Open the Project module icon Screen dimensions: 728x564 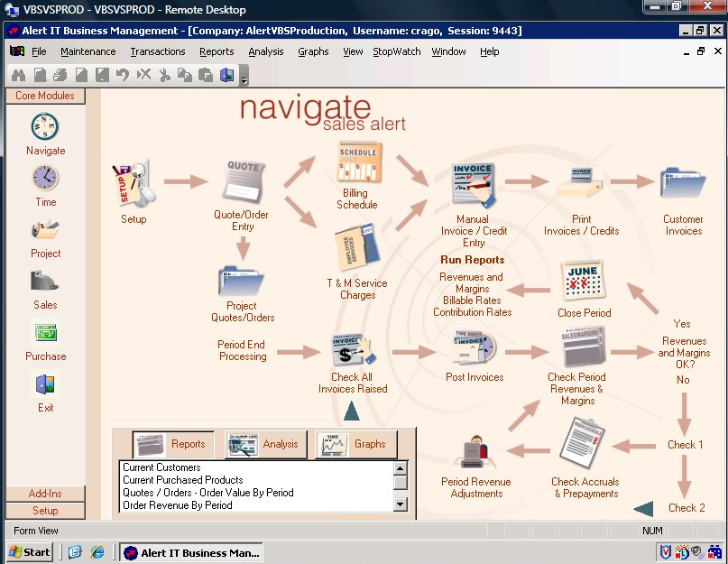45,229
